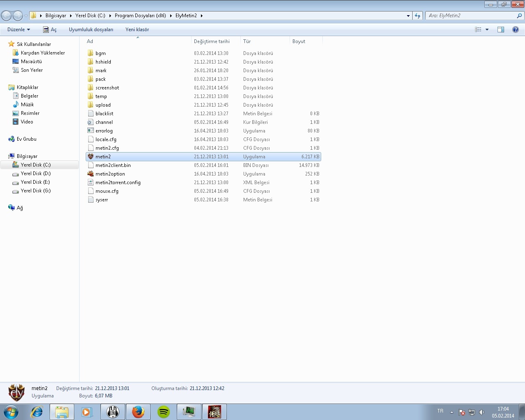Open Video library in the sidebar

coord(27,122)
